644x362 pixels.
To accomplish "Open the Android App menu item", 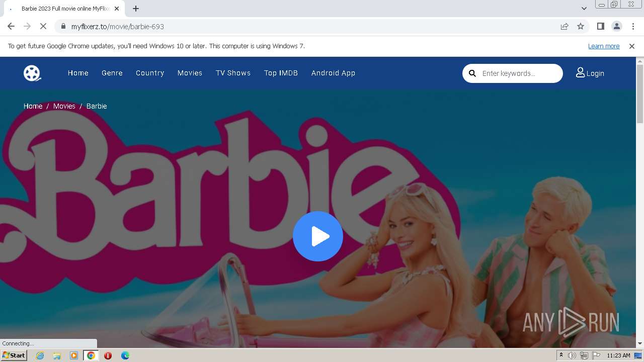I will [333, 73].
